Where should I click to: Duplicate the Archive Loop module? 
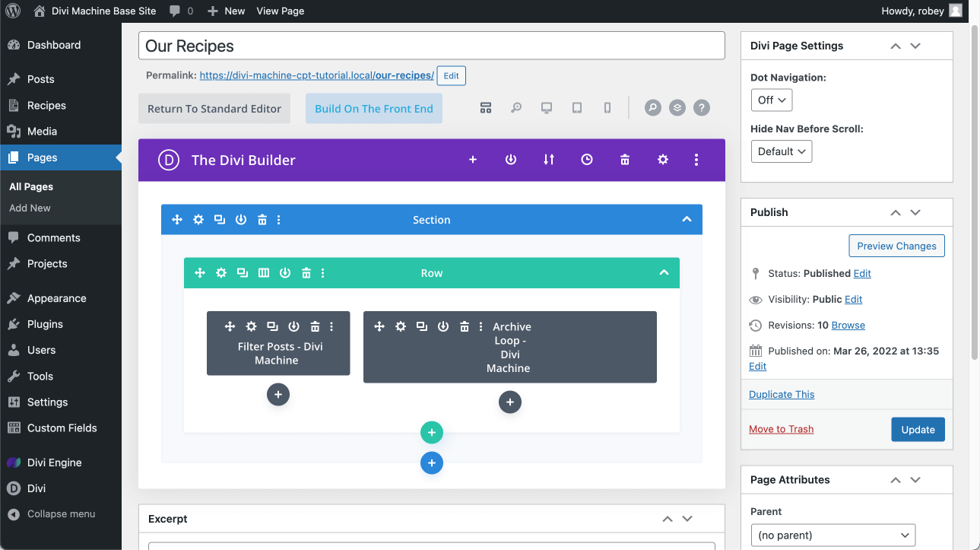[422, 326]
